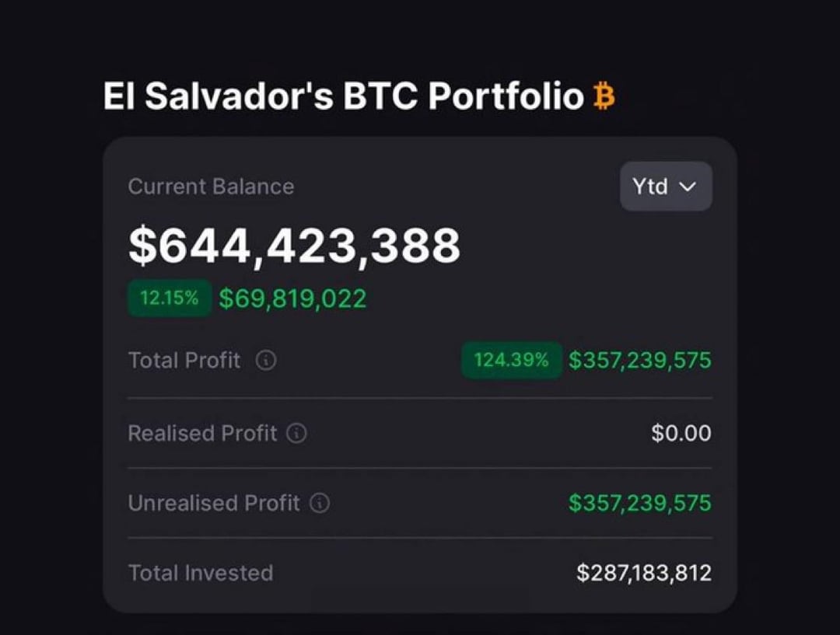The image size is (840, 635).
Task: Select the 12.15% green percentage badge
Action: pyautogui.click(x=170, y=298)
